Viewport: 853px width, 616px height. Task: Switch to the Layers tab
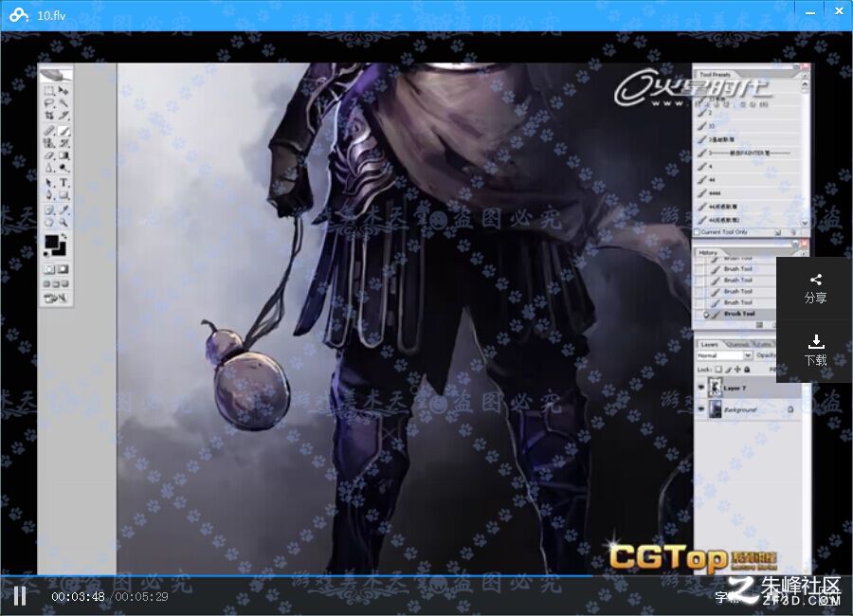709,344
